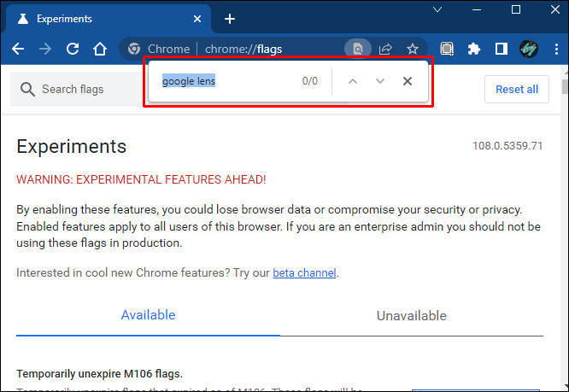Go forward to the next page
This screenshot has width=569, height=392.
tap(45, 49)
